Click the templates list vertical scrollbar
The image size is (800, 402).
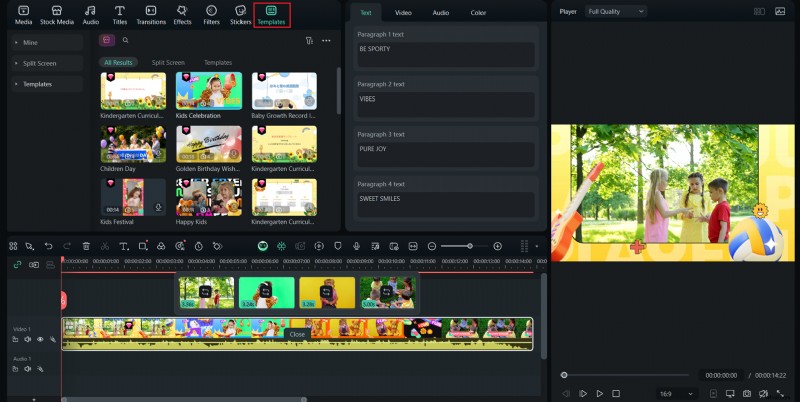click(x=338, y=91)
